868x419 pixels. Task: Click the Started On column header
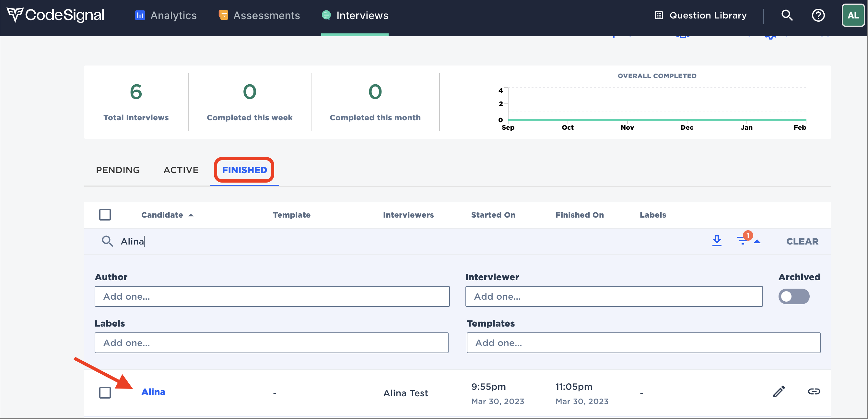(x=493, y=215)
